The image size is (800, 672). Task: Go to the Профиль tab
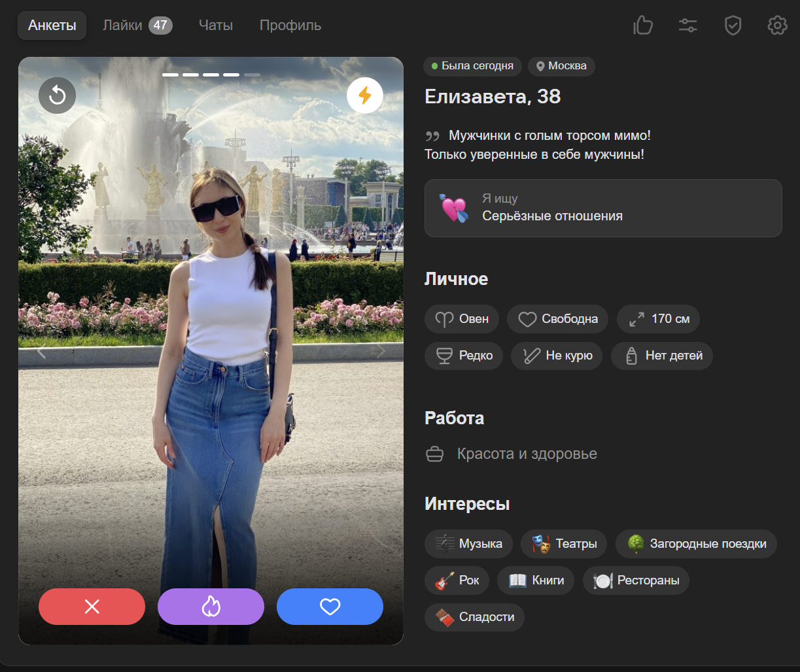click(290, 25)
